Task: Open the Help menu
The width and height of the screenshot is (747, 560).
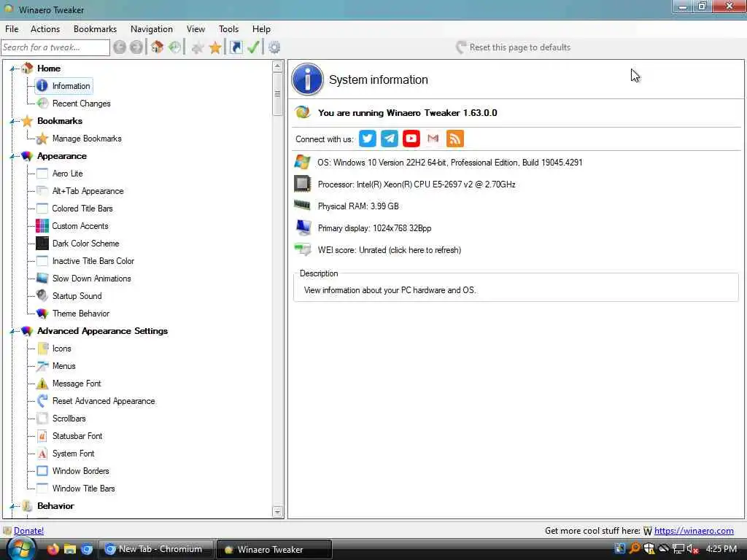Action: pos(262,29)
